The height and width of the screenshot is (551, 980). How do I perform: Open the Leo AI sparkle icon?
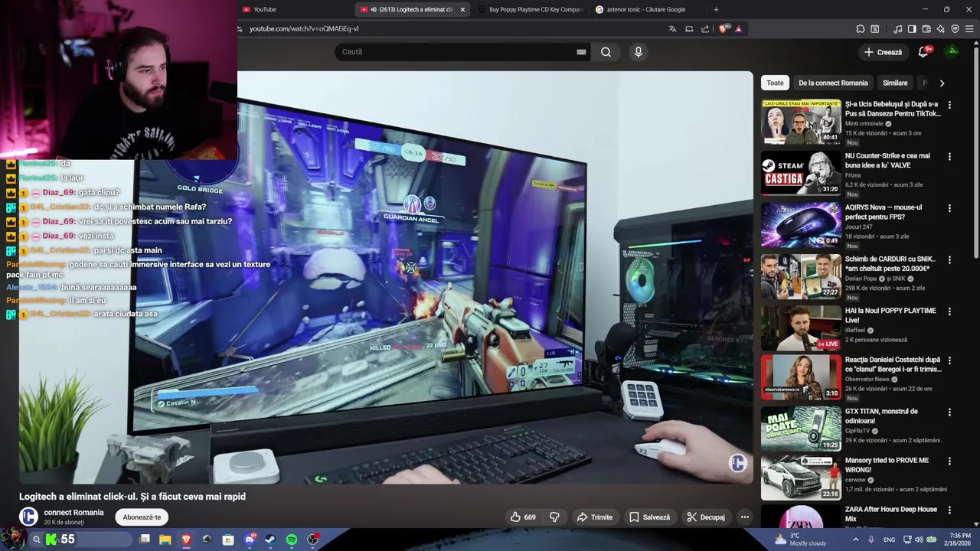click(x=941, y=29)
